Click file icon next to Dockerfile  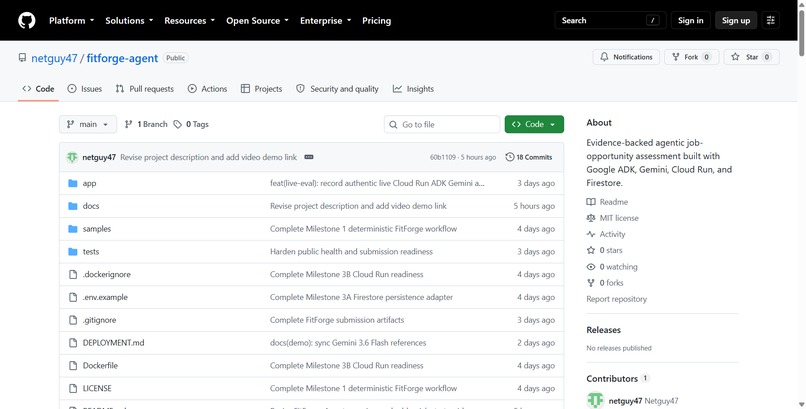73,365
